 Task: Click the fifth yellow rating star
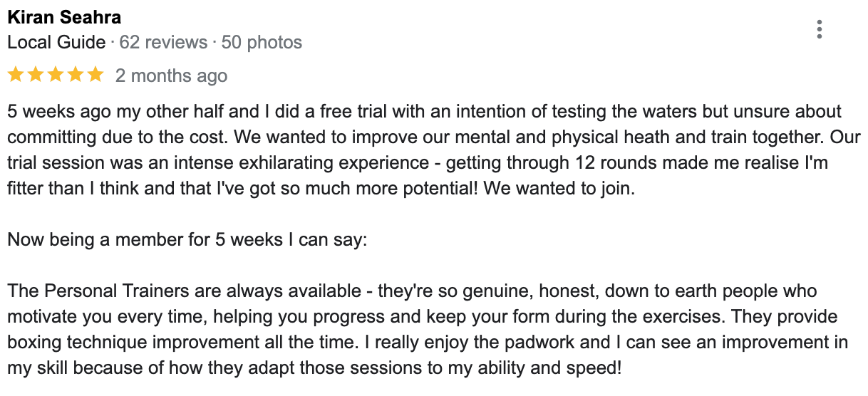(95, 75)
